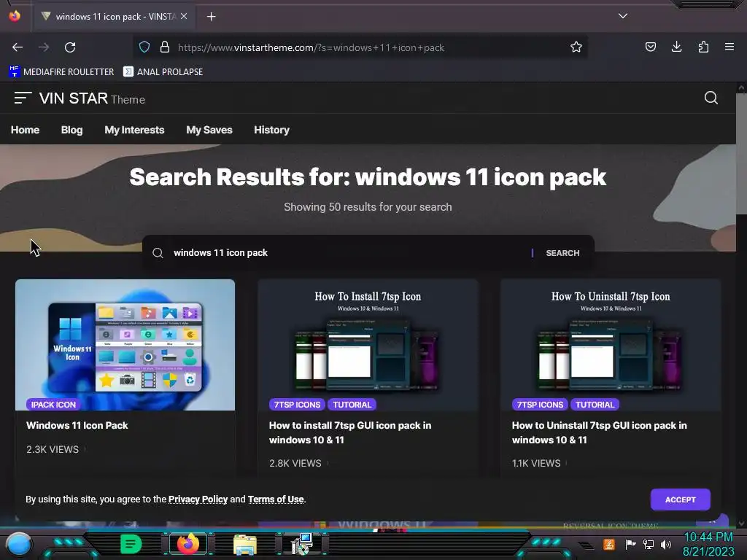Open the extensions puzzle icon

[703, 47]
